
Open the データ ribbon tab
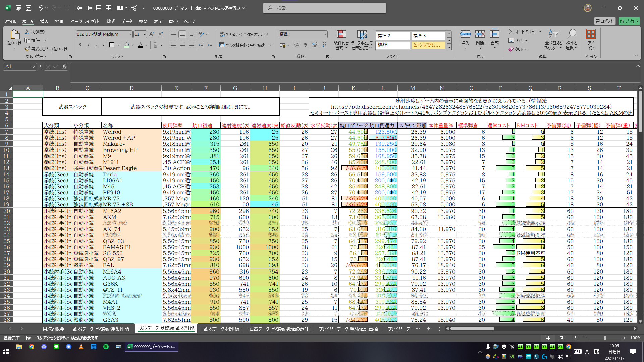point(127,21)
